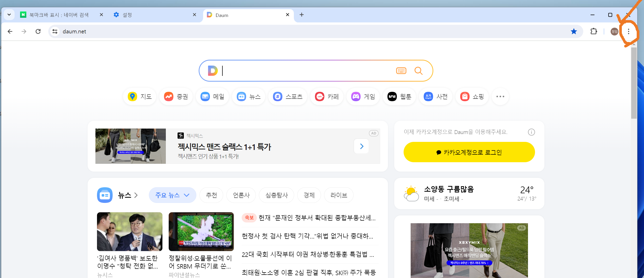Go forward in browser history
The image size is (644, 278).
[x=24, y=31]
